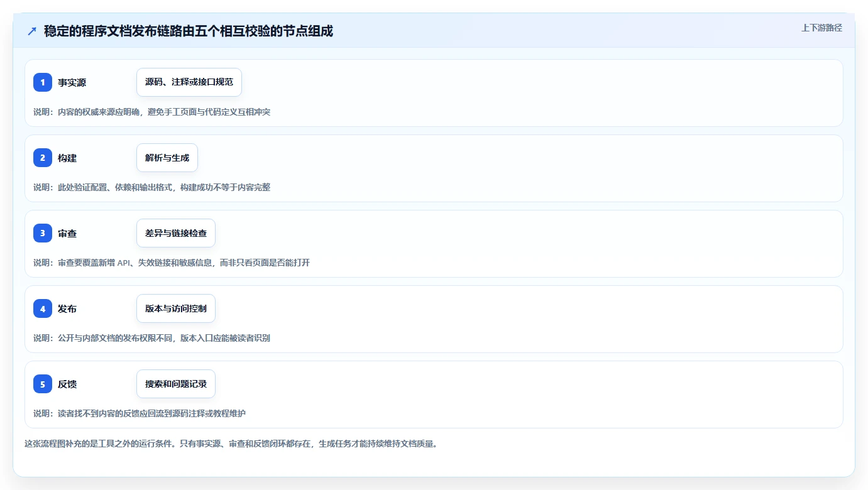Click the 反馈 step label
Image resolution: width=868 pixels, height=490 pixels.
(x=67, y=384)
